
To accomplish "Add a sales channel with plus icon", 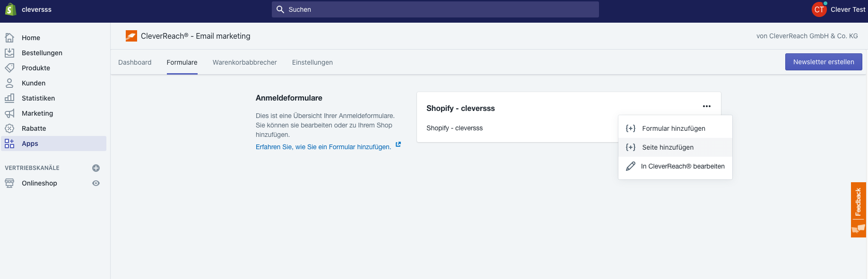I will click(x=96, y=168).
